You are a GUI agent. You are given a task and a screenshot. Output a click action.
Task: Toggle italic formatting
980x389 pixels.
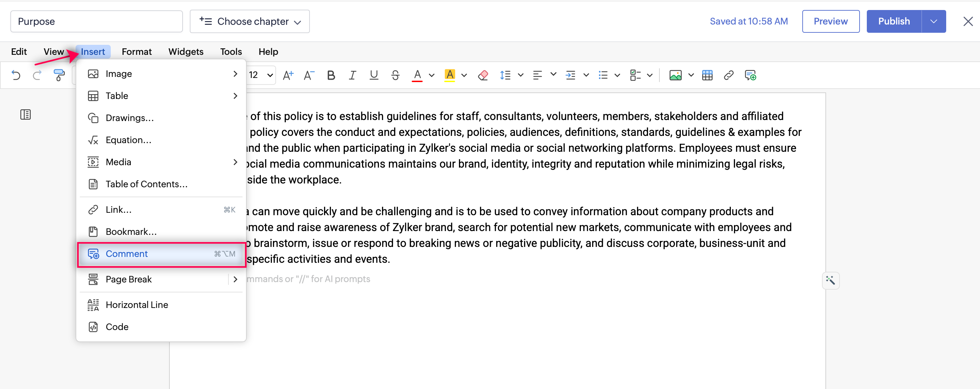pos(352,75)
